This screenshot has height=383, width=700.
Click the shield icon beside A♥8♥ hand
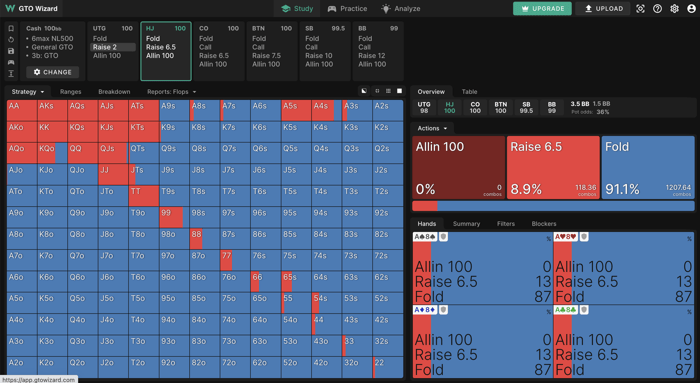[584, 237]
